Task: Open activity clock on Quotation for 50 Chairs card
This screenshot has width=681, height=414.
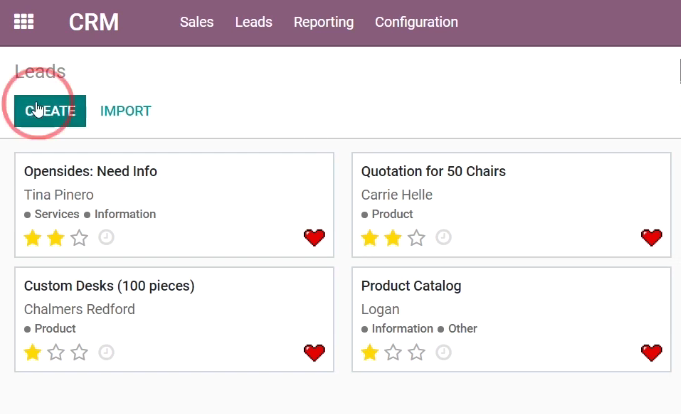Action: [x=443, y=237]
